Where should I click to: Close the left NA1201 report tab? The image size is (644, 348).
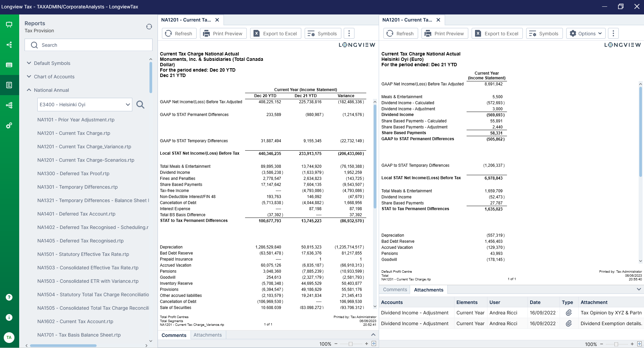[x=217, y=20]
